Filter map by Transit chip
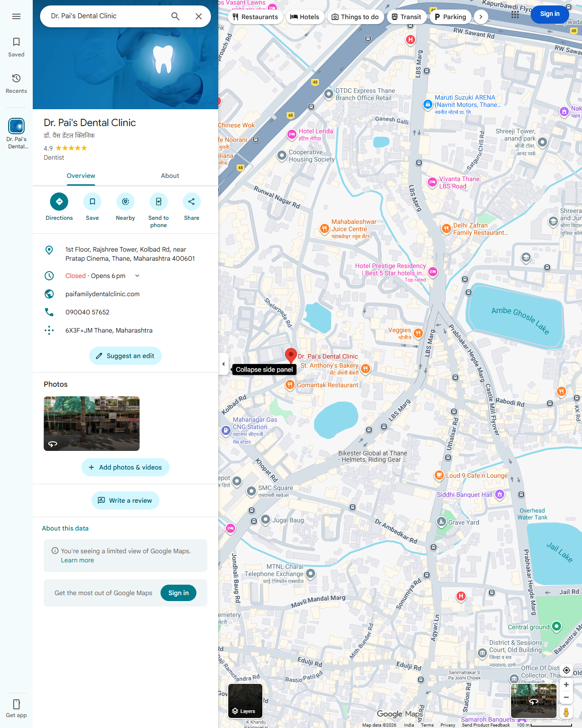The height and width of the screenshot is (728, 582). [407, 17]
